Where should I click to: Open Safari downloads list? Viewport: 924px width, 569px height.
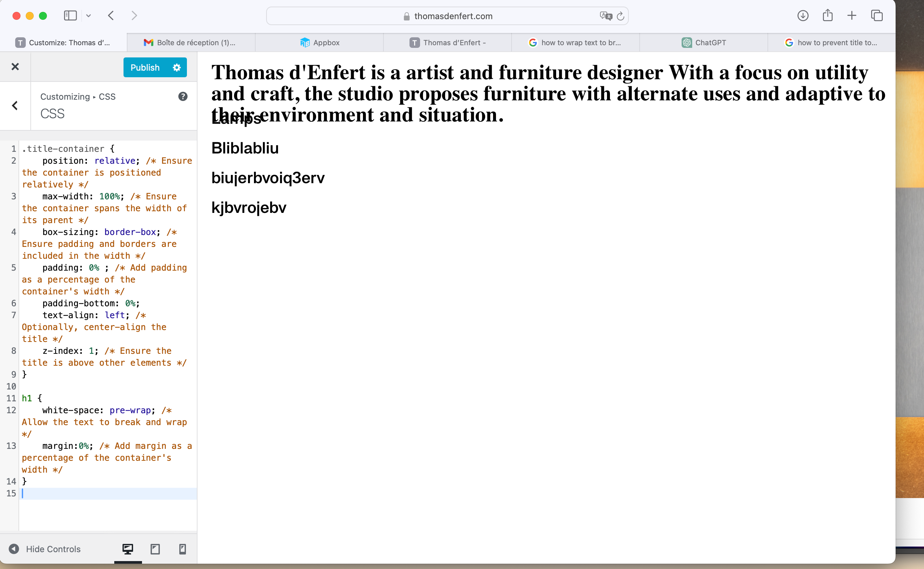[803, 16]
